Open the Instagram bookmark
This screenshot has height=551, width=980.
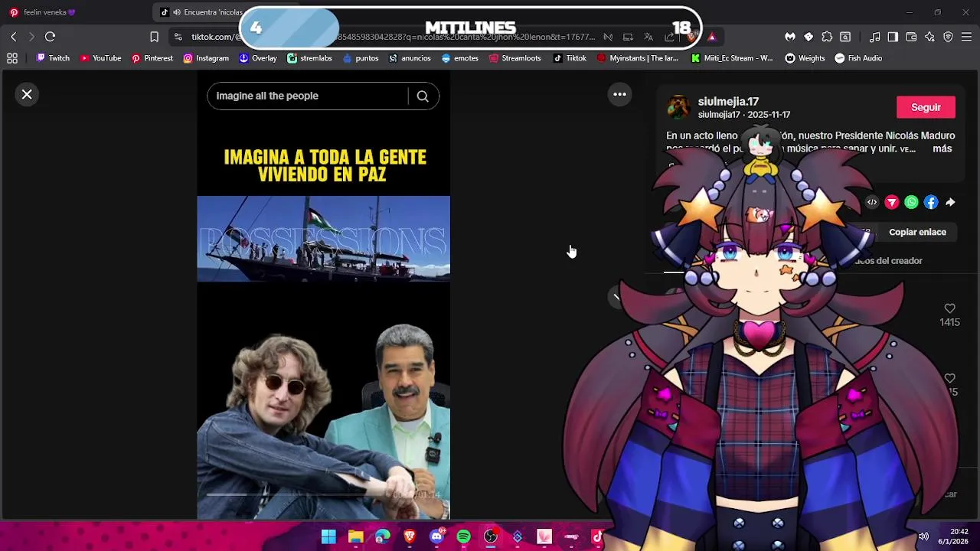tap(206, 58)
